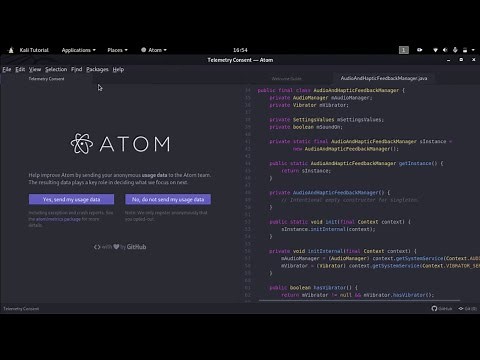Maximize the Atom window

coord(461,60)
